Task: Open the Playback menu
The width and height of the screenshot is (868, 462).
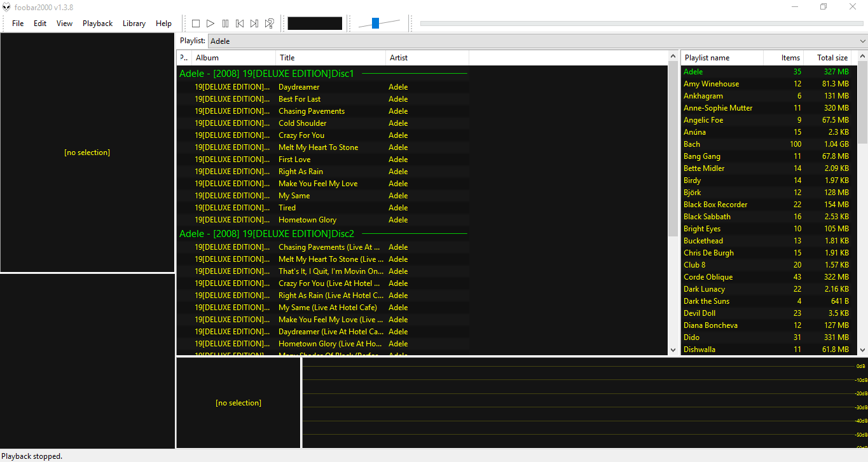Action: (x=97, y=24)
